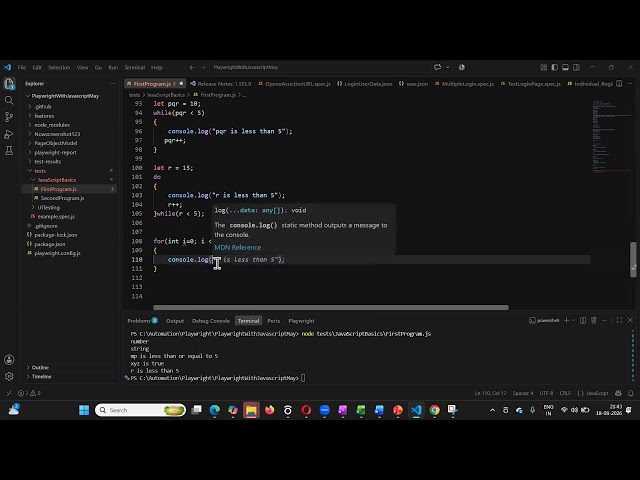Kill the terminal with trash icon
Viewport: 640px width, 480px height.
(594, 320)
